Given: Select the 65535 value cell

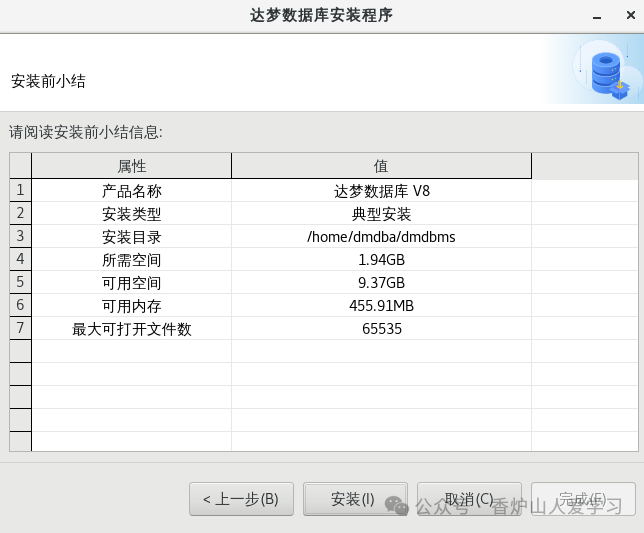Looking at the screenshot, I should tap(381, 329).
